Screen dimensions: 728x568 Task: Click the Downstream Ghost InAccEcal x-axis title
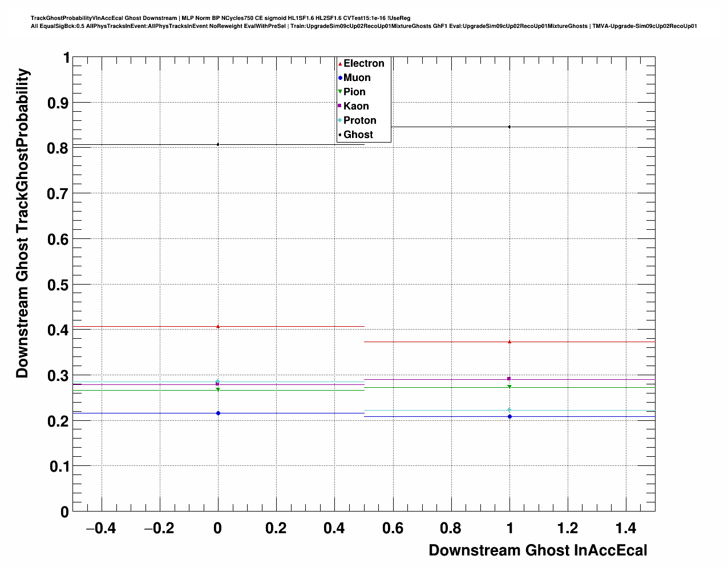538,550
